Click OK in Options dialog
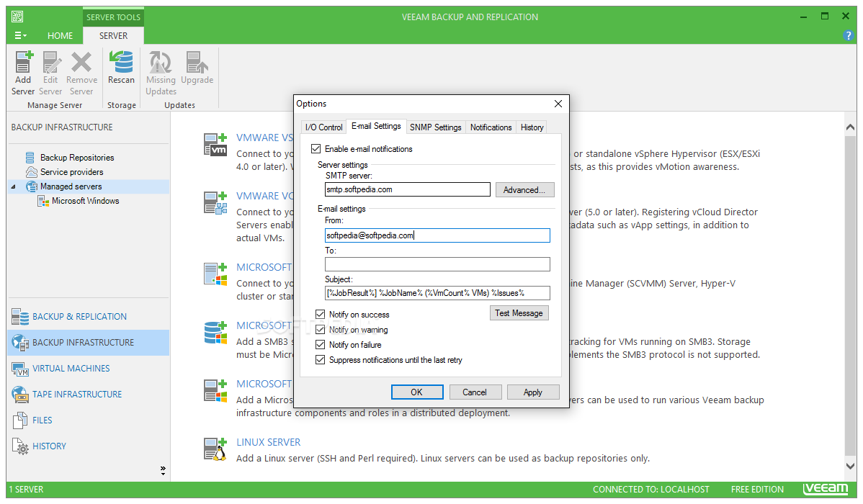Viewport: 863px width, 504px height. click(x=417, y=392)
